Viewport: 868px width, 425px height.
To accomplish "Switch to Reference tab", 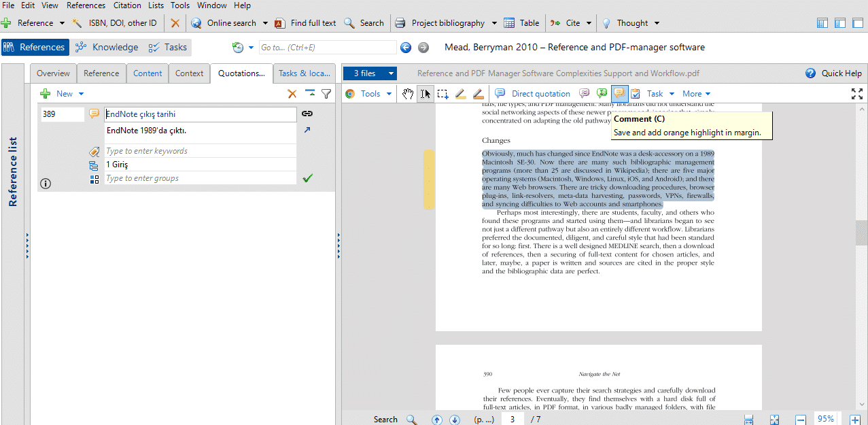I will pos(101,73).
